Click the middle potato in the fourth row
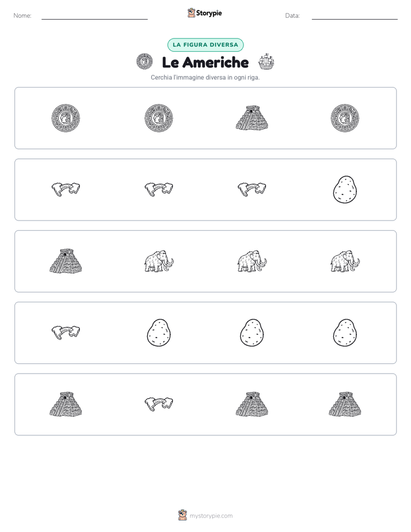411x532 pixels. [252, 333]
